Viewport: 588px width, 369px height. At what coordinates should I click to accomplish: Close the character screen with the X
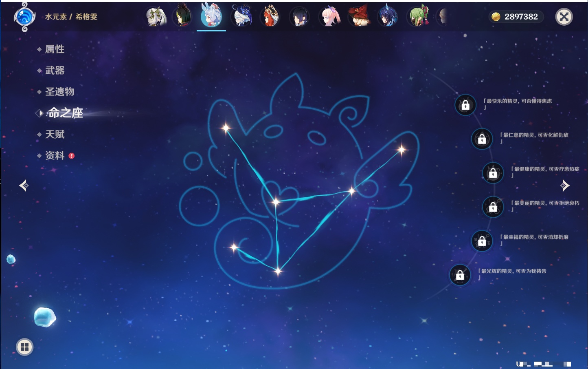(564, 17)
